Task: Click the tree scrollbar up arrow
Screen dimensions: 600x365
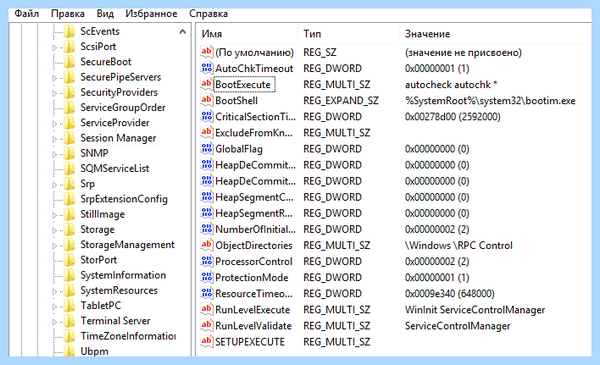Action: point(183,32)
